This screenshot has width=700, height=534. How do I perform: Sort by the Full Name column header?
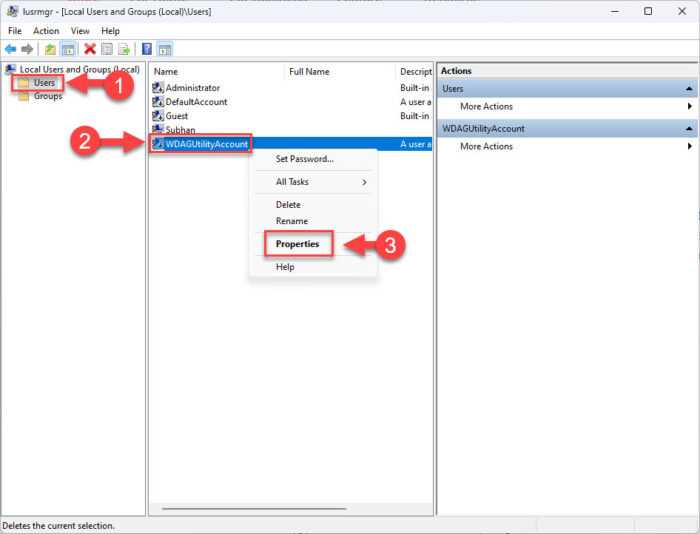[339, 71]
